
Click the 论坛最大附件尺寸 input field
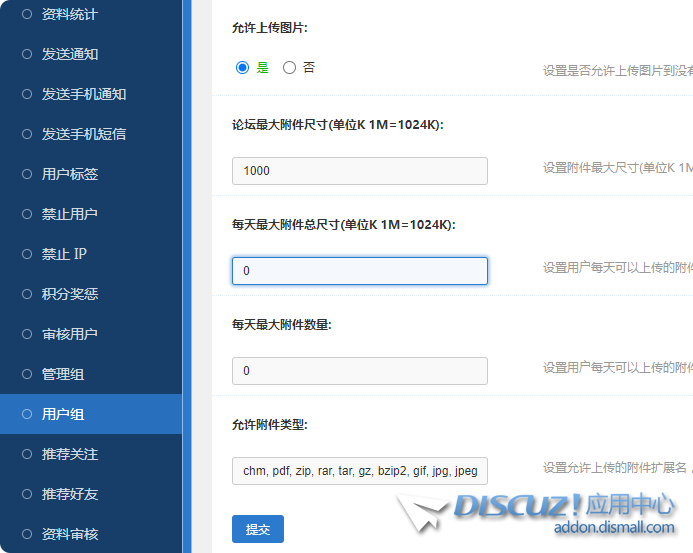point(359,171)
